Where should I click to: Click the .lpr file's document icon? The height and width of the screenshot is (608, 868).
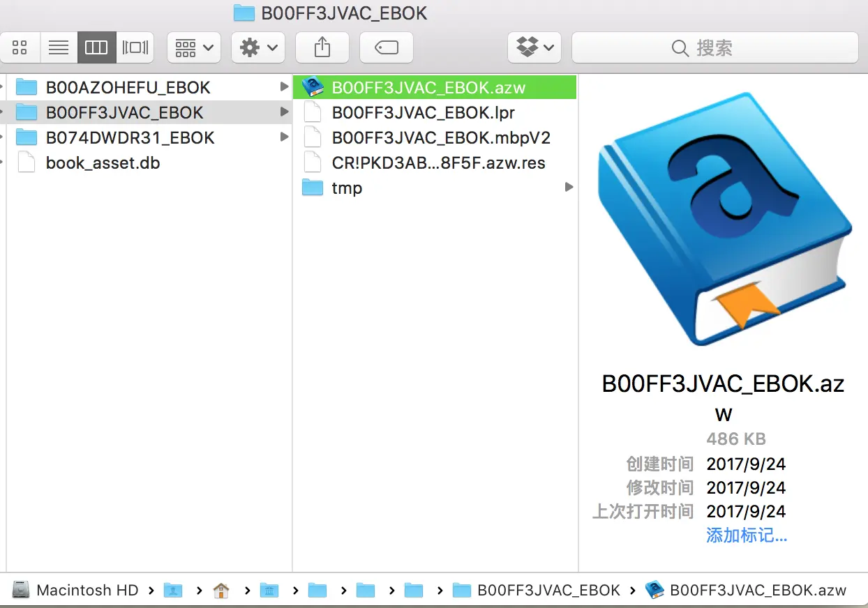[x=313, y=112]
